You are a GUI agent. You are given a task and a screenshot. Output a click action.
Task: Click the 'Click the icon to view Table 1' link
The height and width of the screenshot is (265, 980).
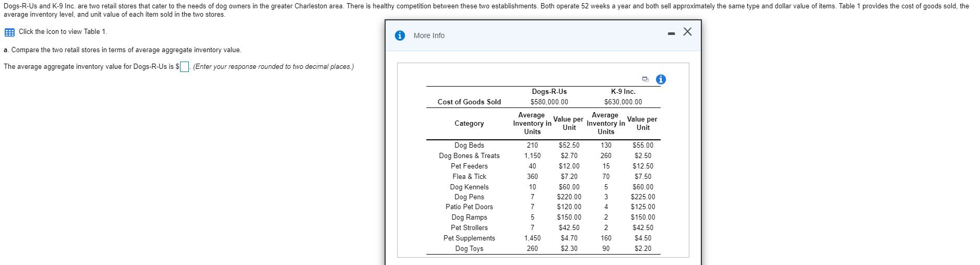(63, 32)
